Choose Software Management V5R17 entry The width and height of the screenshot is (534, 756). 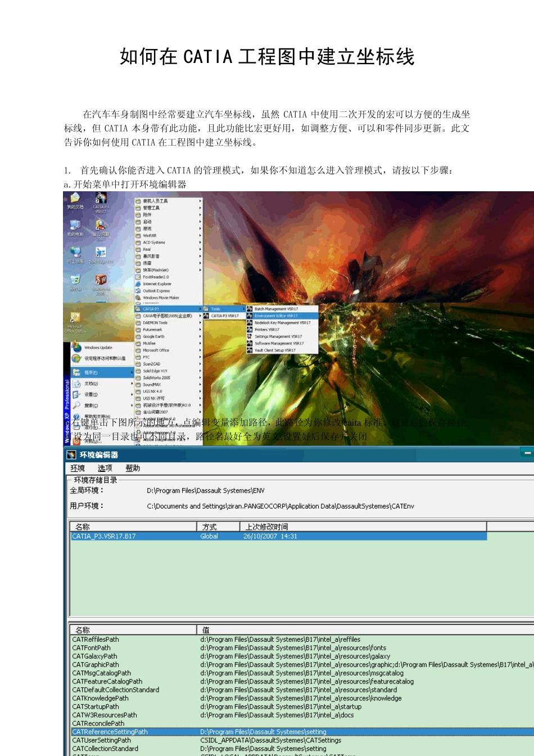pos(282,343)
